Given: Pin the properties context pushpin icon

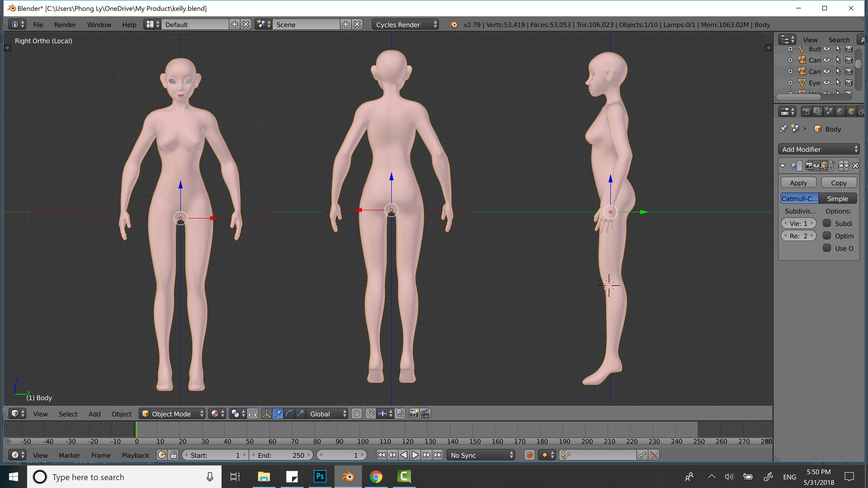Looking at the screenshot, I should click(x=783, y=129).
